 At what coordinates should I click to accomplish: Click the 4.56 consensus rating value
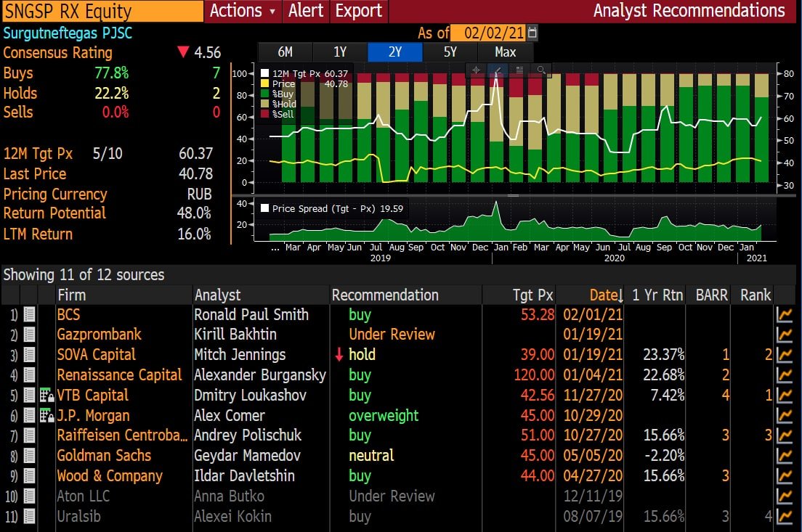click(207, 52)
